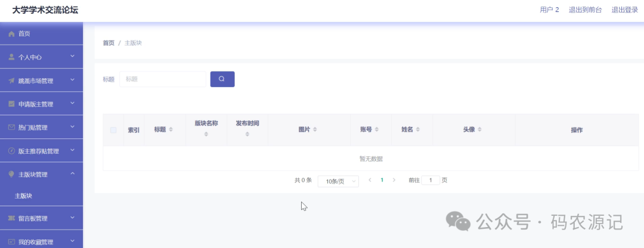This screenshot has height=248, width=644.
Task: Open 跳蚤市场管理 sidebar menu label
Action: pyautogui.click(x=36, y=81)
